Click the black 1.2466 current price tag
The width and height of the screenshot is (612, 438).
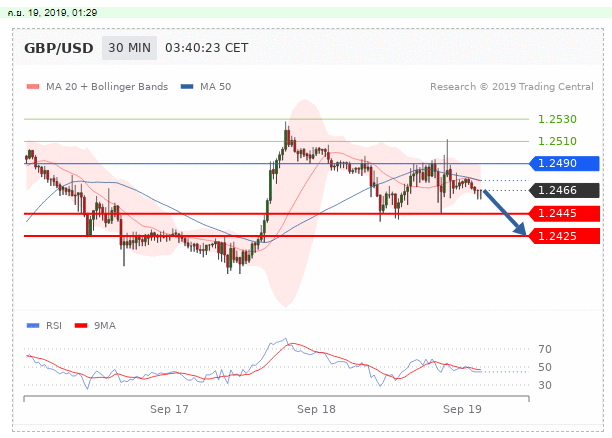click(x=564, y=190)
